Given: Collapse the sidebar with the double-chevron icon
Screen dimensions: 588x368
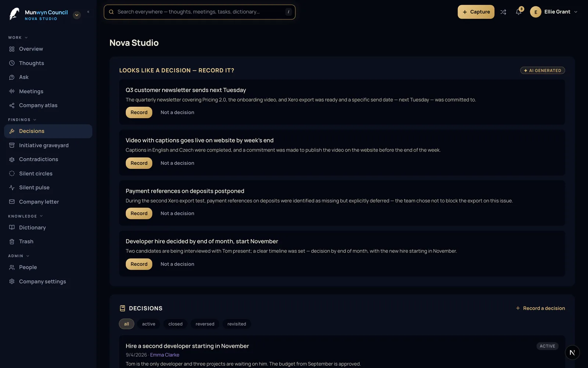Looking at the screenshot, I should point(88,12).
